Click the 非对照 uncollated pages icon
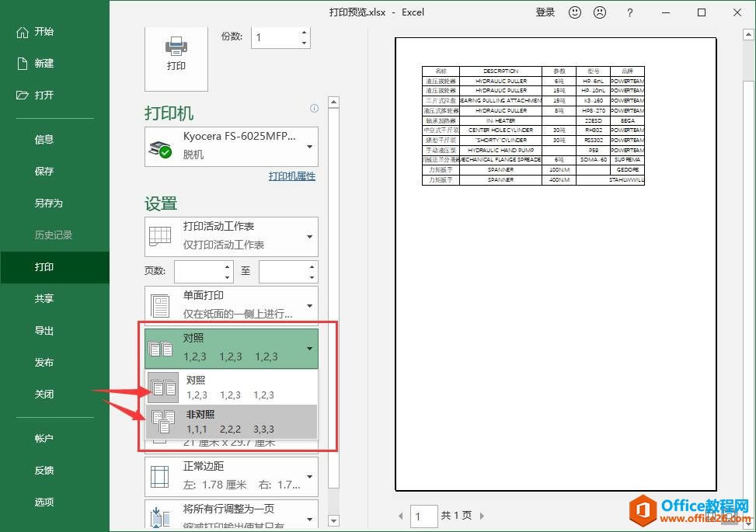 (165, 419)
